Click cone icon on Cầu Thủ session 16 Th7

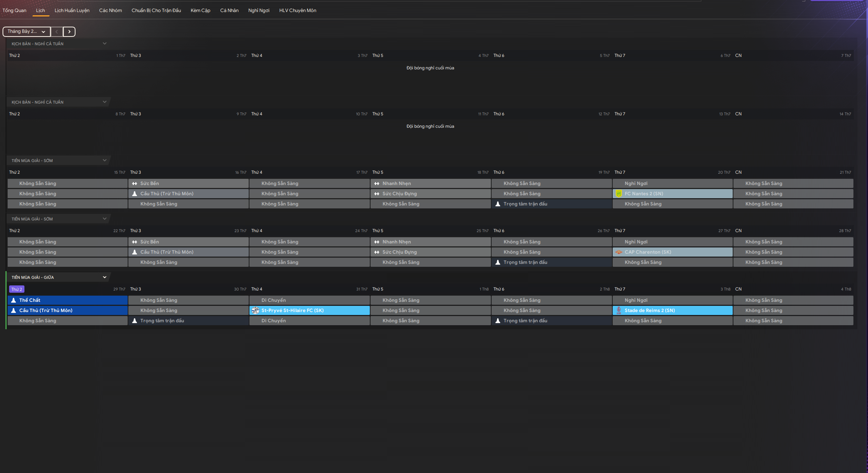(x=135, y=194)
